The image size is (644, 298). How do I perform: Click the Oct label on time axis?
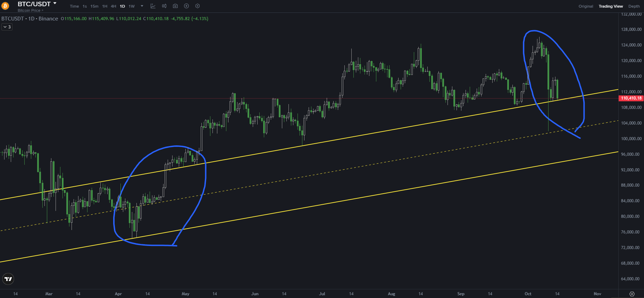(528, 294)
